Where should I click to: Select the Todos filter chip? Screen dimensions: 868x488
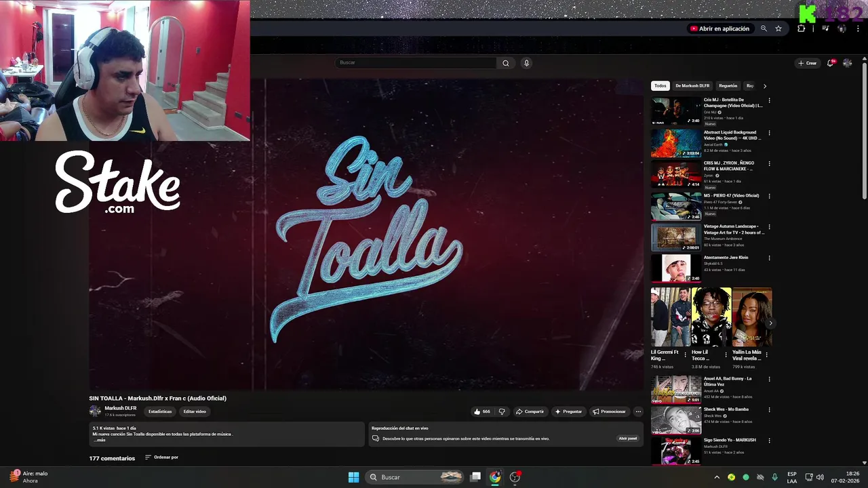pyautogui.click(x=660, y=86)
